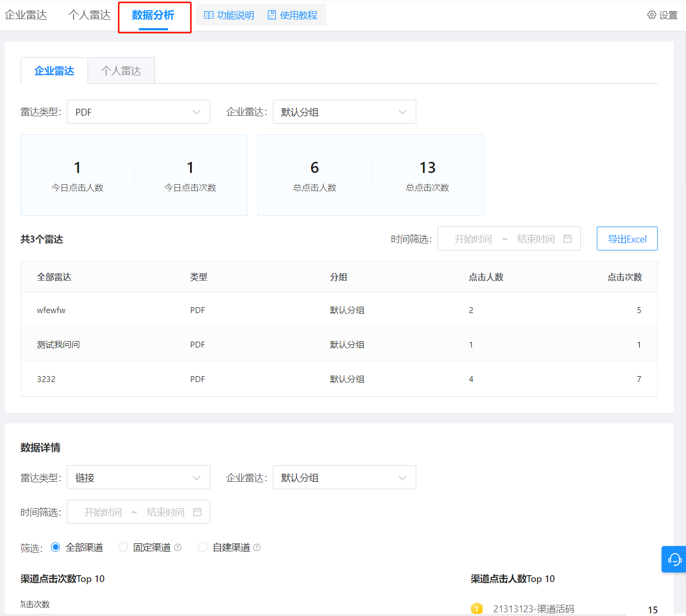Click the gold rank 1 medal icon
The height and width of the screenshot is (616, 686).
coord(477,609)
